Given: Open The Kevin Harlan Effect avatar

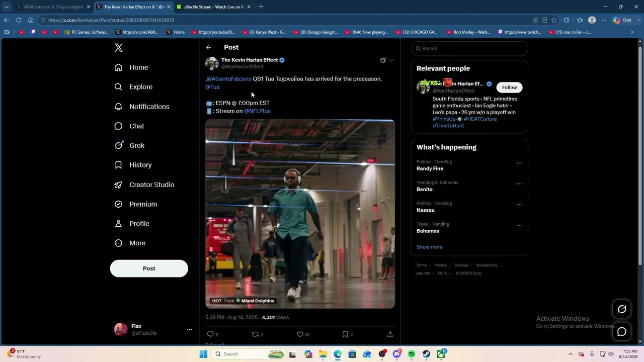Looking at the screenshot, I should tap(212, 63).
